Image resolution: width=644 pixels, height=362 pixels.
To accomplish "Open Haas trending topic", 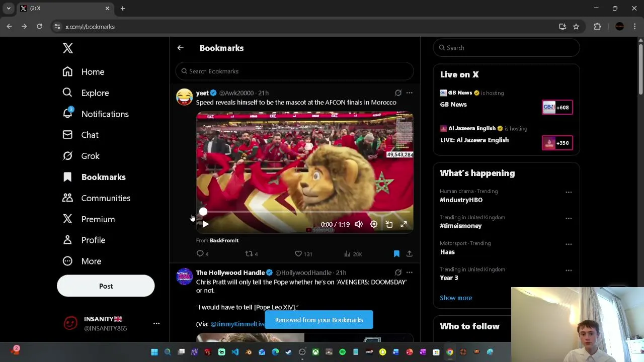I will (x=447, y=252).
